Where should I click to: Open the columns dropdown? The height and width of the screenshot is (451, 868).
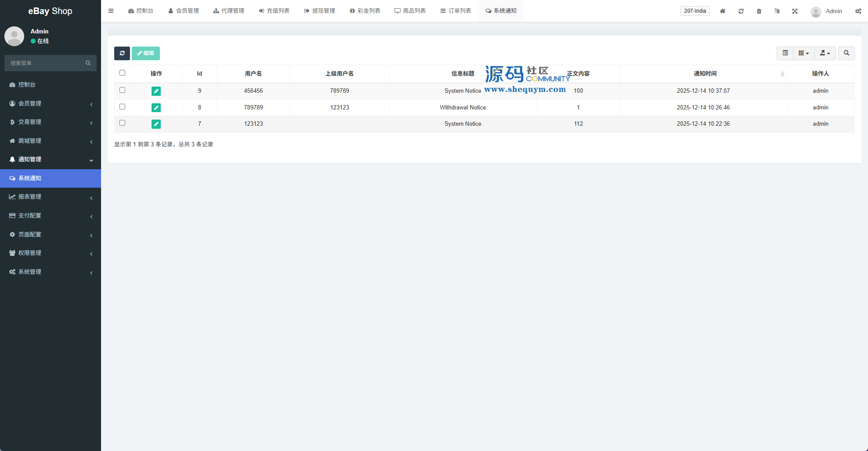pos(803,53)
